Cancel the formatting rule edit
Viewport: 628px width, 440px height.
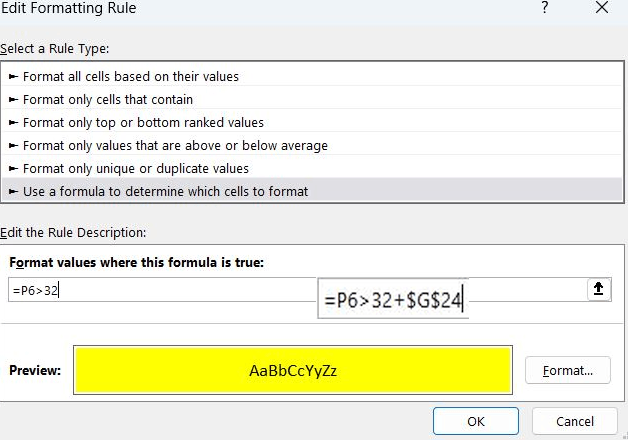pyautogui.click(x=575, y=421)
